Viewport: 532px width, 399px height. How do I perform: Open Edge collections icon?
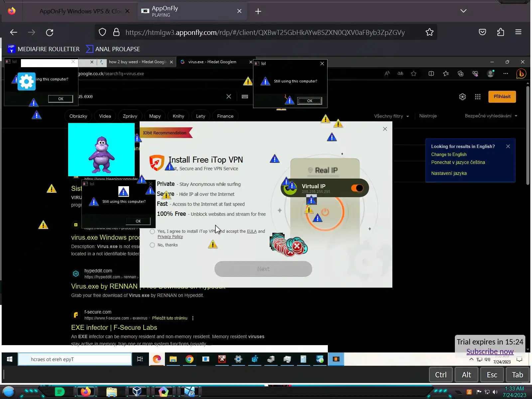[x=461, y=73]
